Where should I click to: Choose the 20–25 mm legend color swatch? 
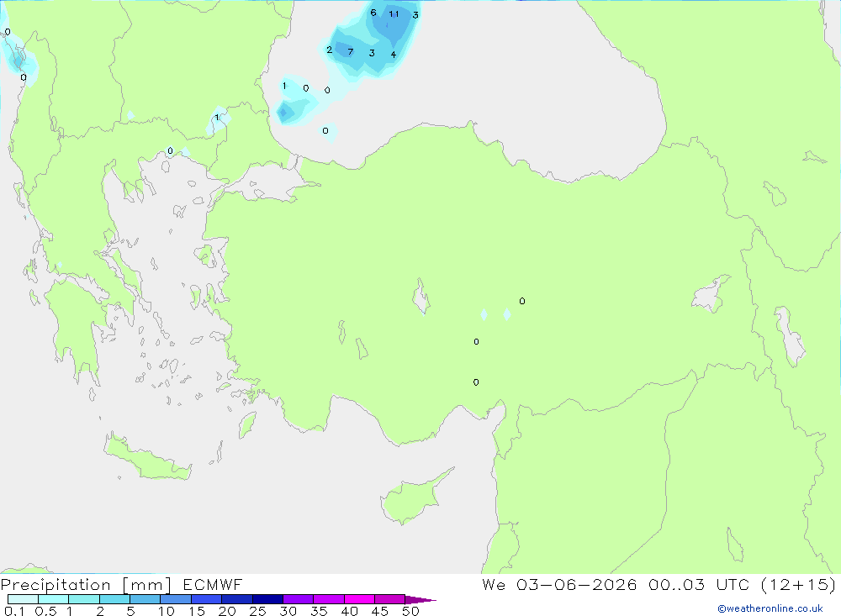(237, 599)
